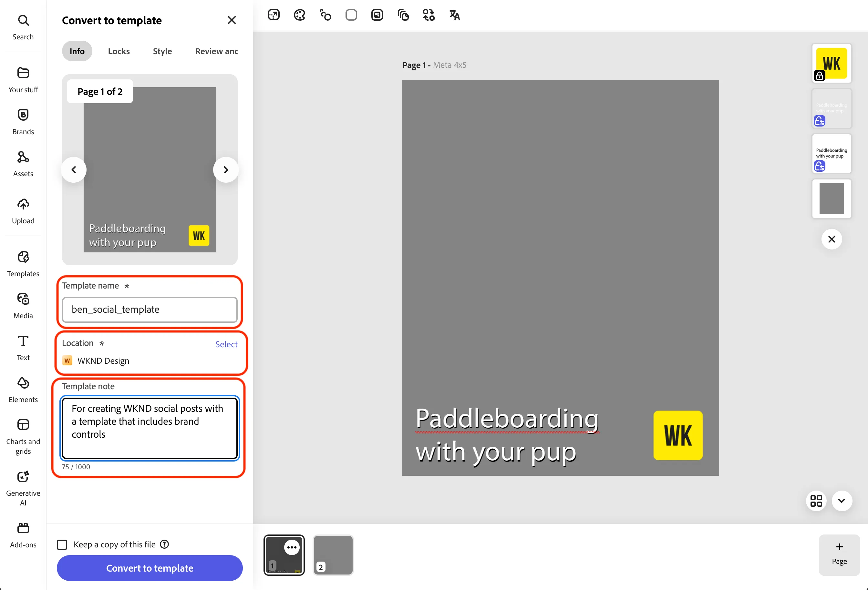Switch to the Style tab
Viewport: 868px width, 590px height.
click(x=162, y=51)
